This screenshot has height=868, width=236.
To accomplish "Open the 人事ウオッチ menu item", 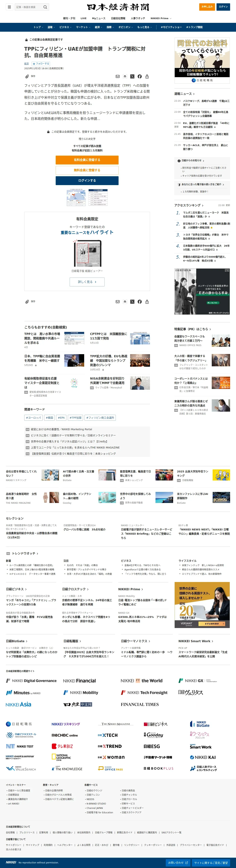I will pyautogui.click(x=138, y=18).
